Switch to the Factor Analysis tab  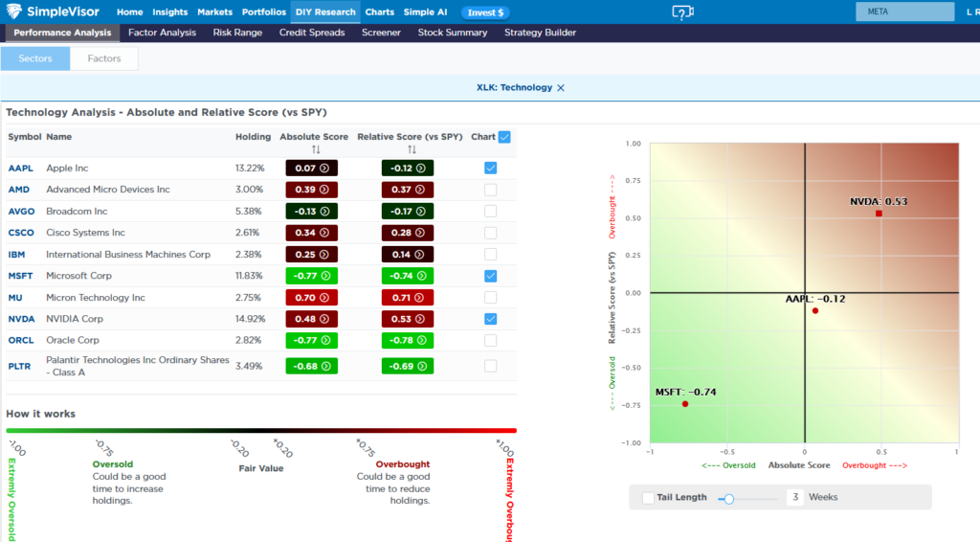click(x=162, y=33)
